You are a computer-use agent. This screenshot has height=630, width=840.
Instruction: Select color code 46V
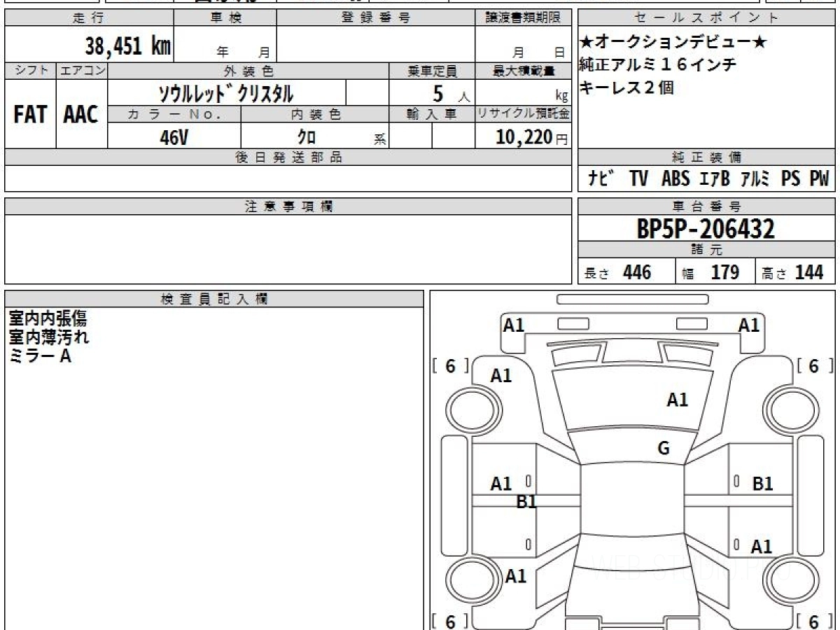tap(174, 137)
